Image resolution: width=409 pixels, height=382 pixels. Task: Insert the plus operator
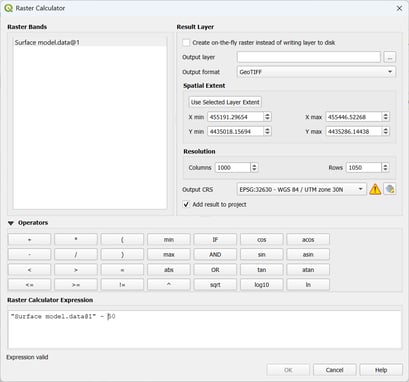[29, 239]
